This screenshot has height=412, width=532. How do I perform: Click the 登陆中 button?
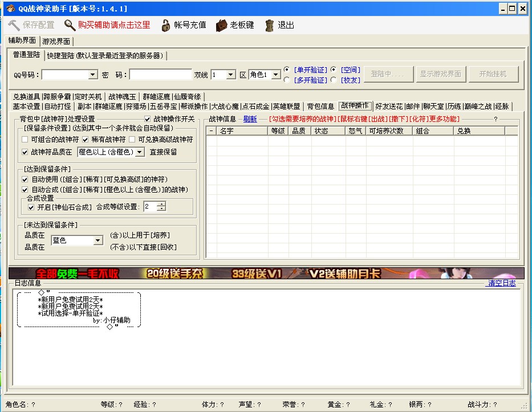click(x=388, y=74)
